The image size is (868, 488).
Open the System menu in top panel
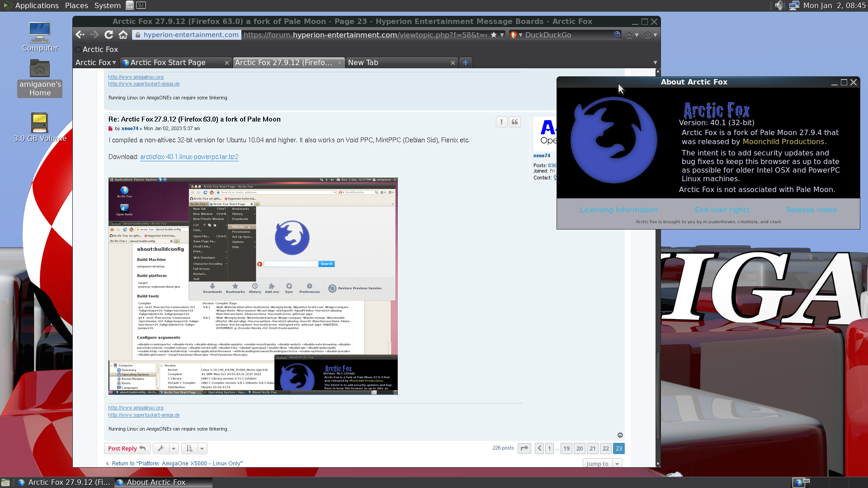(x=107, y=5)
